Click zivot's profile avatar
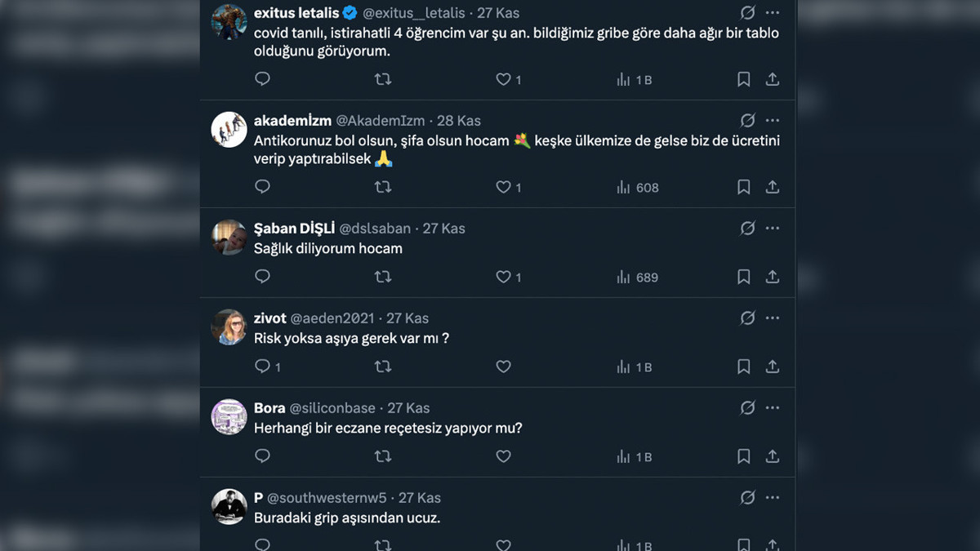980x551 pixels. (x=229, y=327)
